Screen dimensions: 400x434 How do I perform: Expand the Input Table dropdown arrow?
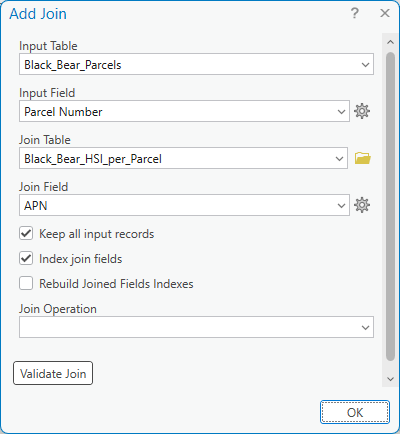point(365,64)
